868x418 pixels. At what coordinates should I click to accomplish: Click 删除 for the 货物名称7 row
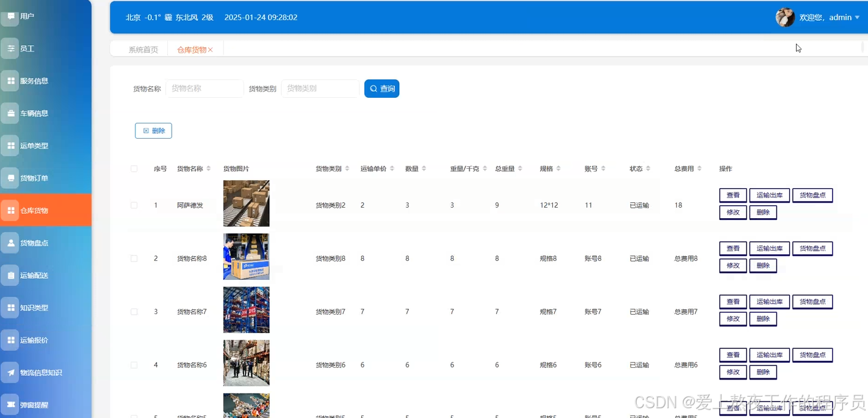tap(763, 319)
